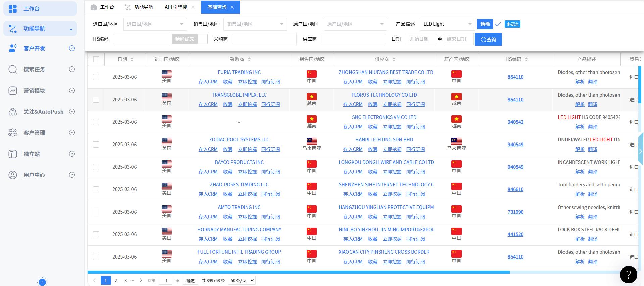Switch to the 功能导航 tab
Viewport: 644px width, 286px height.
coord(139,7)
